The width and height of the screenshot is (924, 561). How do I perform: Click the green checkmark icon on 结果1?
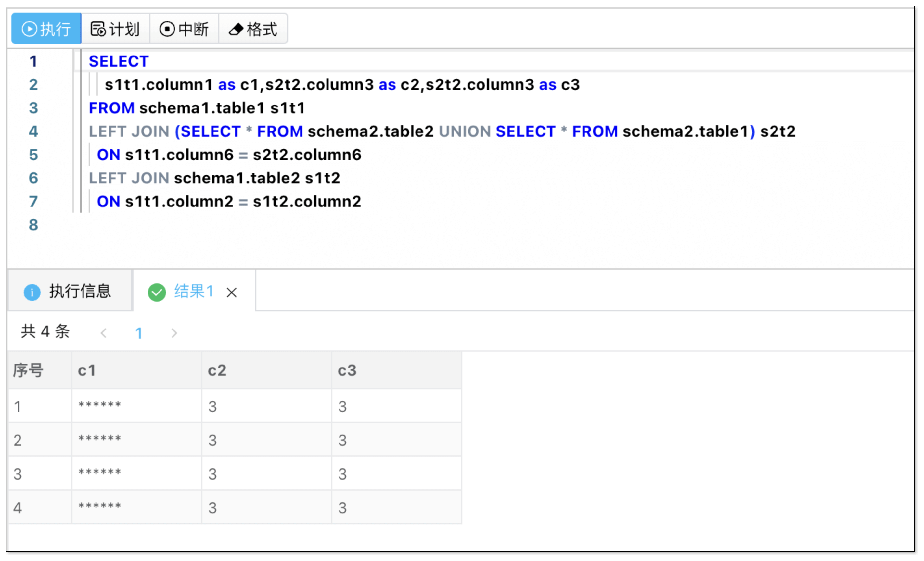[157, 292]
